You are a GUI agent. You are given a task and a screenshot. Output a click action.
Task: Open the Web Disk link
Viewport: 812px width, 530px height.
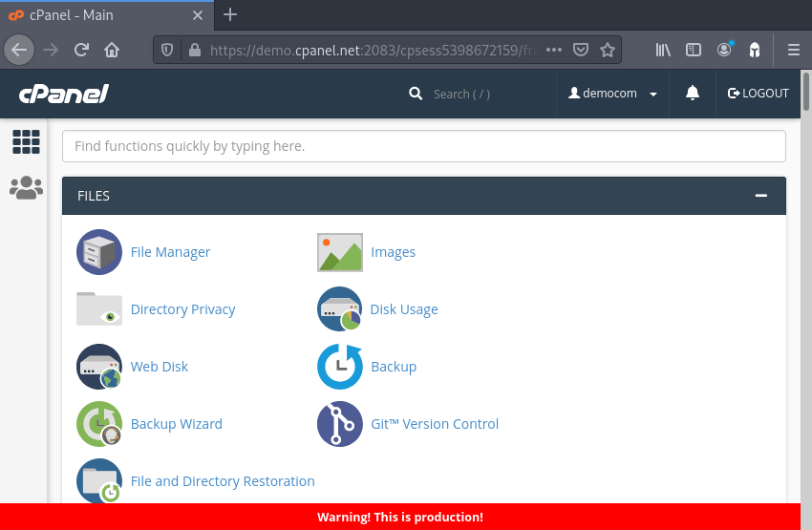pyautogui.click(x=159, y=367)
